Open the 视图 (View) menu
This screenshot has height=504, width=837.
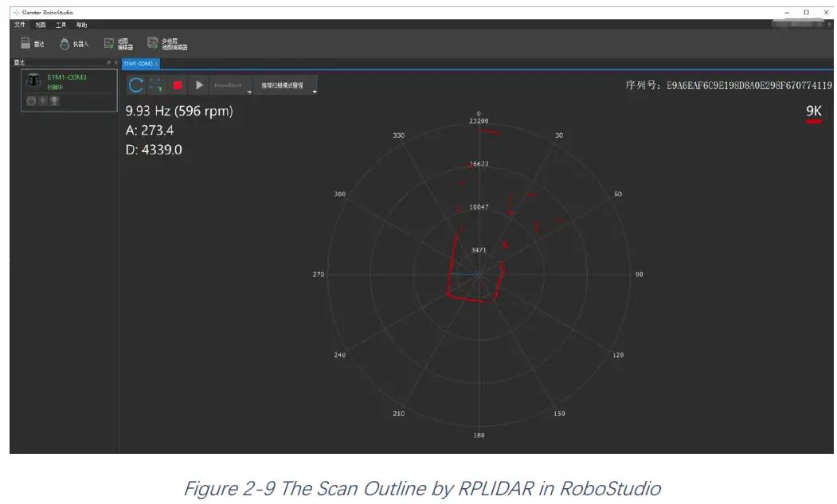point(41,25)
